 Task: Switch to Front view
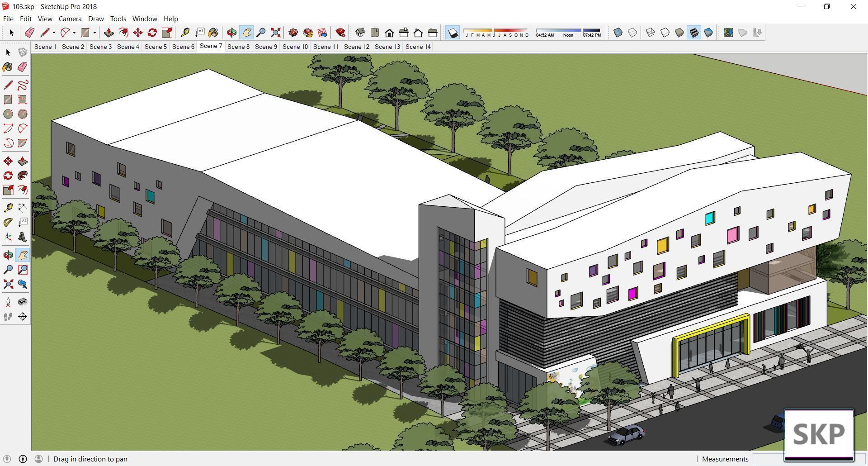(389, 33)
